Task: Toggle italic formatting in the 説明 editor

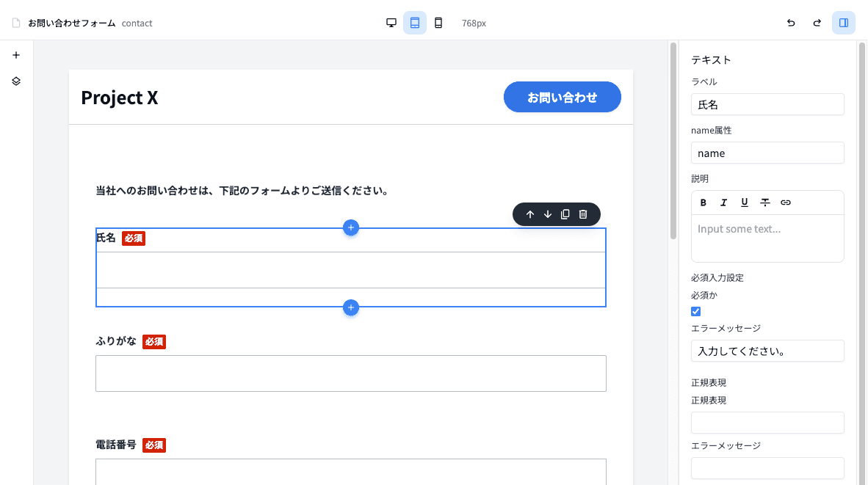Action: point(723,202)
